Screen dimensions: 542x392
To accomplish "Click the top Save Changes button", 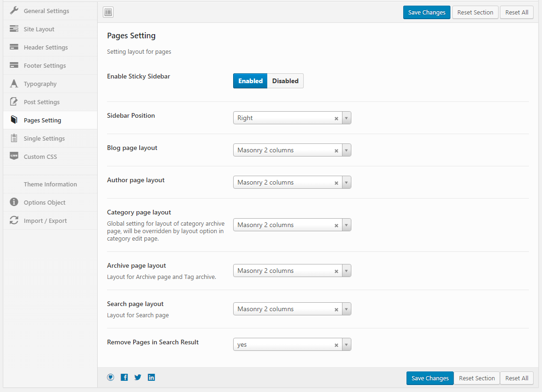I will [427, 13].
